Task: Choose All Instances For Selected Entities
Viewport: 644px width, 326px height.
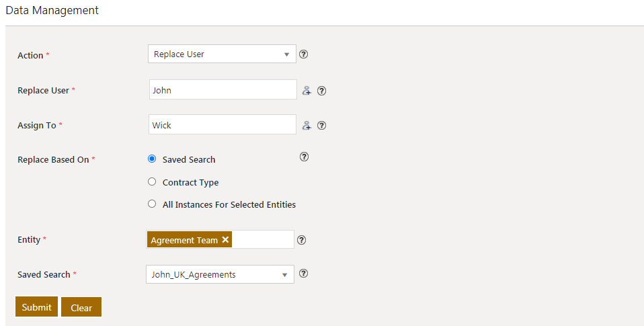Action: point(152,204)
